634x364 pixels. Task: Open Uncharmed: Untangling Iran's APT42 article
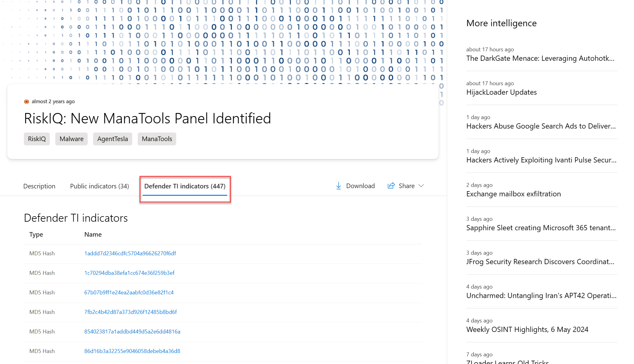point(541,296)
